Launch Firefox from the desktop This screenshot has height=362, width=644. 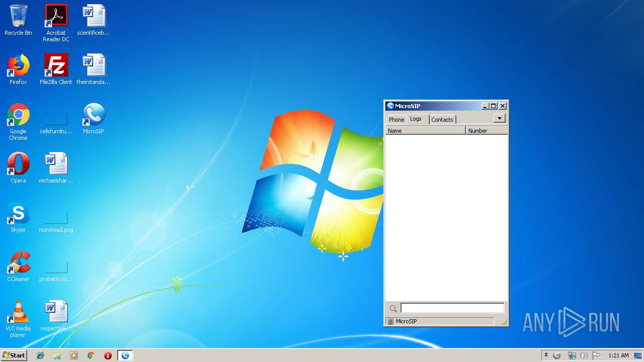[18, 70]
